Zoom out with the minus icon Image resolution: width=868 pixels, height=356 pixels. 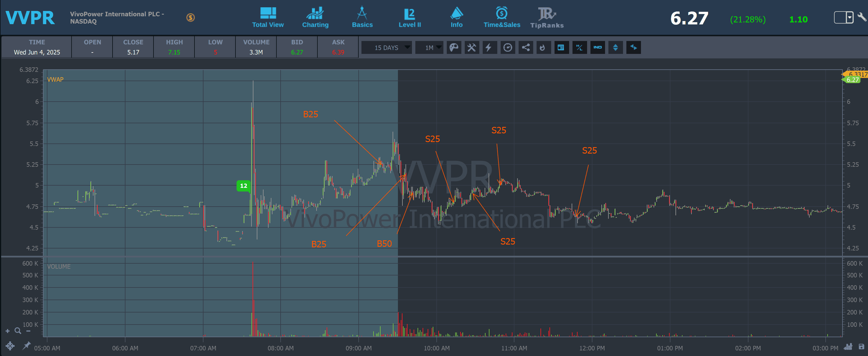coord(28,331)
